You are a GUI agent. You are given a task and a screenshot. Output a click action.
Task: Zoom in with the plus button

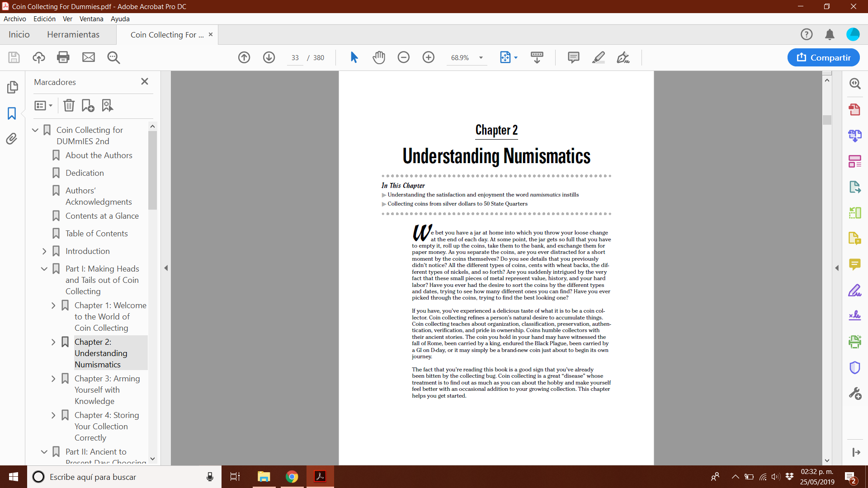[x=429, y=57]
